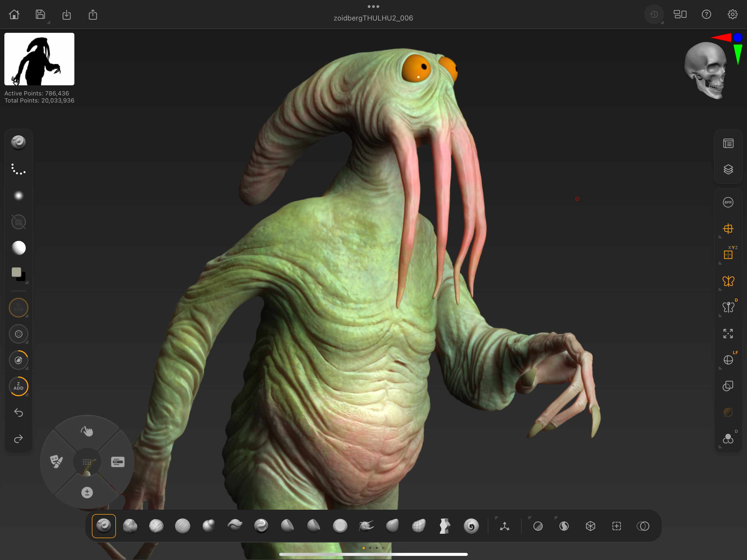Expand the undo history clock dropdown
The width and height of the screenshot is (747, 560).
pos(662,23)
